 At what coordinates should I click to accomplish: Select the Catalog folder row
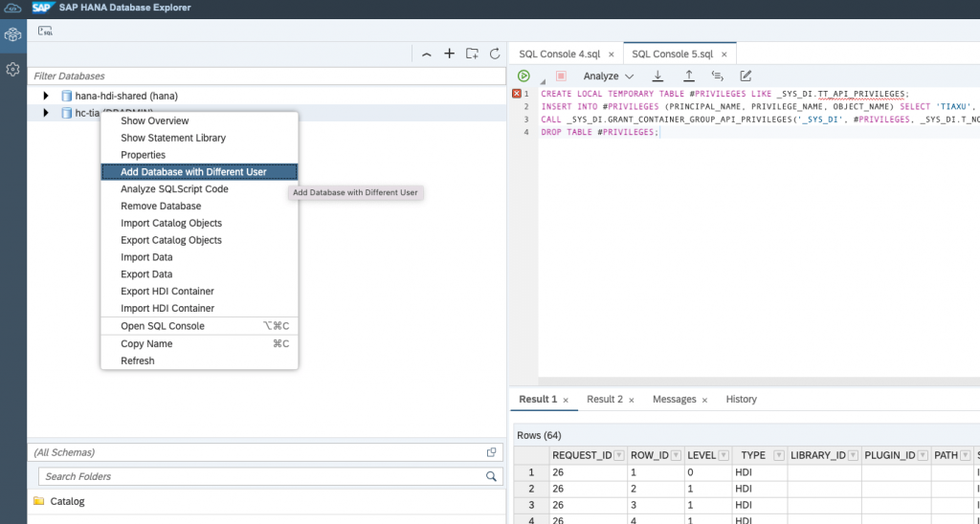267,501
